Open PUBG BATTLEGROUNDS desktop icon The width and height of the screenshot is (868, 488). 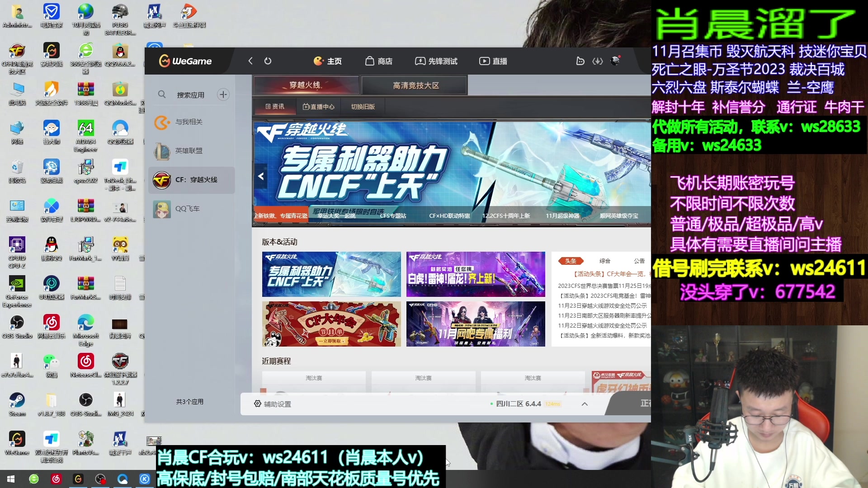[x=120, y=19]
